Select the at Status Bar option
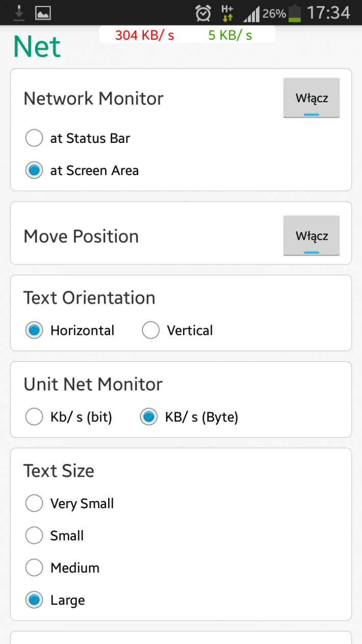The height and width of the screenshot is (644, 362). coord(78,138)
